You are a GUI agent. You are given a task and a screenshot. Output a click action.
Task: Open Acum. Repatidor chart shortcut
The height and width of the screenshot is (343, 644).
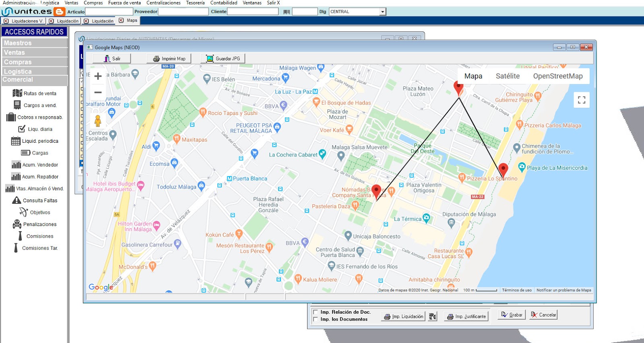[x=35, y=177]
